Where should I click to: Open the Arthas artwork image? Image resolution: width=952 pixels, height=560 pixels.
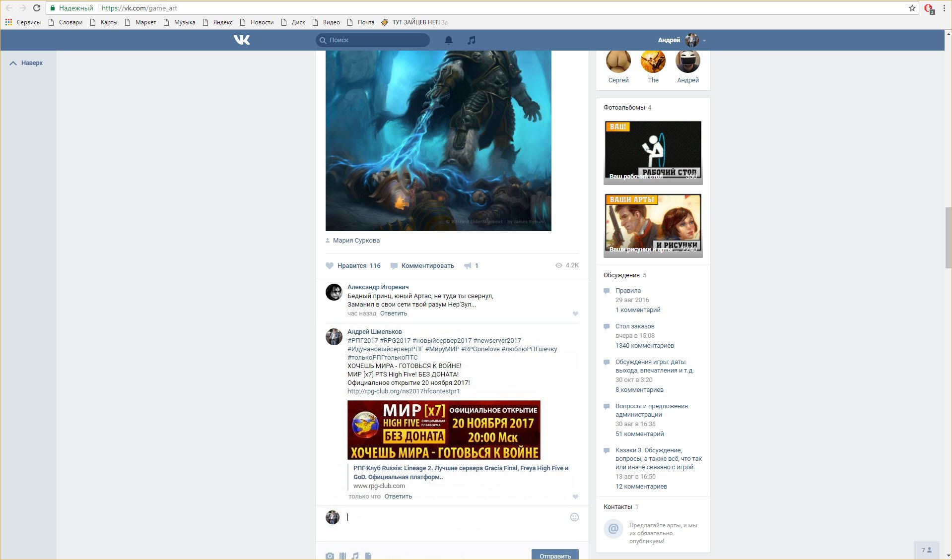click(x=438, y=140)
